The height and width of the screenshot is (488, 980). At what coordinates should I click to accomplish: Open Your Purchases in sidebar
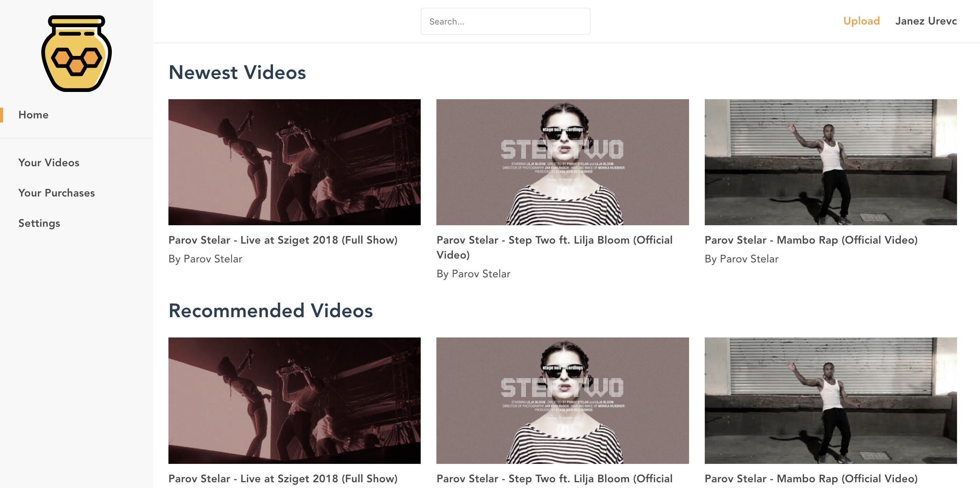pyautogui.click(x=56, y=193)
